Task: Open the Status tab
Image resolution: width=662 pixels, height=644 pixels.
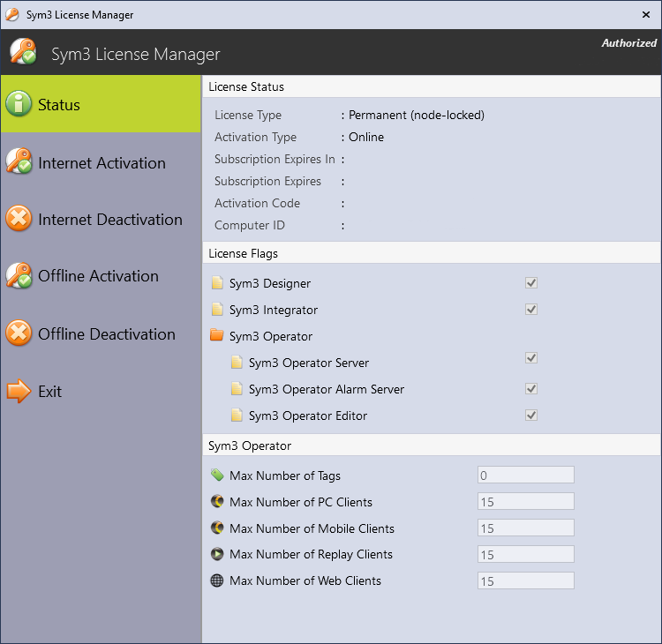Action: (x=101, y=104)
